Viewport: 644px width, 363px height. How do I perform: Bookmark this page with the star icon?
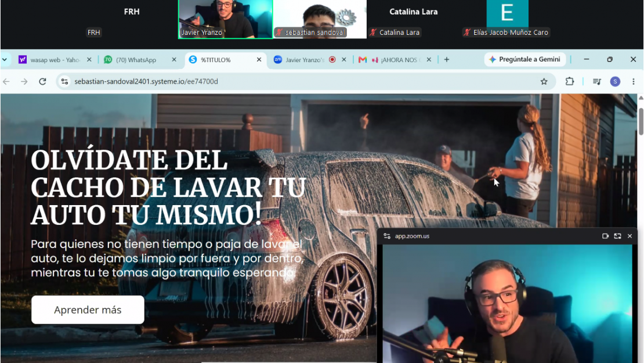tap(544, 81)
